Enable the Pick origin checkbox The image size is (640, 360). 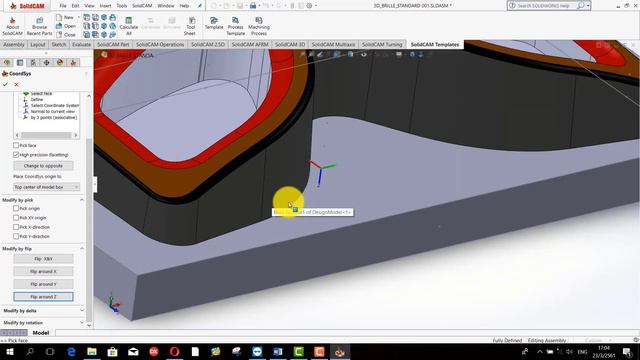16,208
